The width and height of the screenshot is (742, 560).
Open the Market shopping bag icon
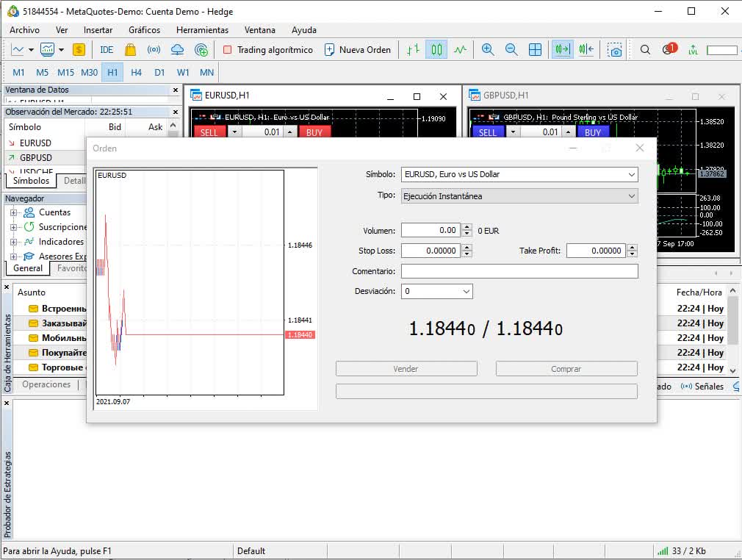pos(130,50)
